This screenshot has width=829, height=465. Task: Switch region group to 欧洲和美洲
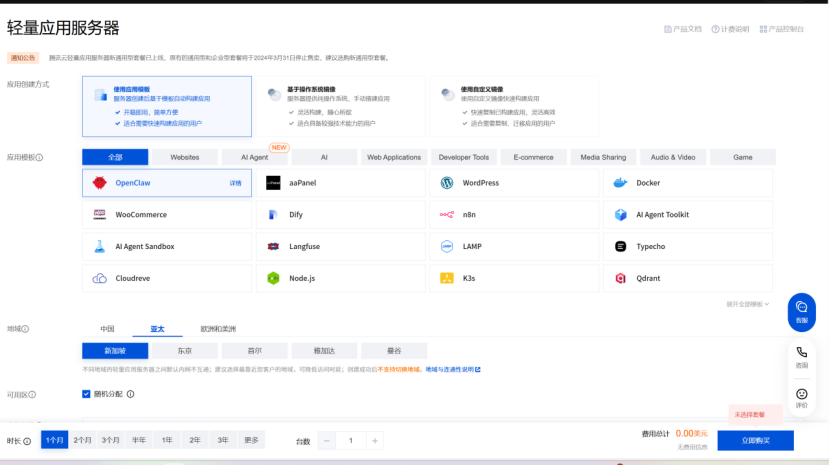point(218,328)
